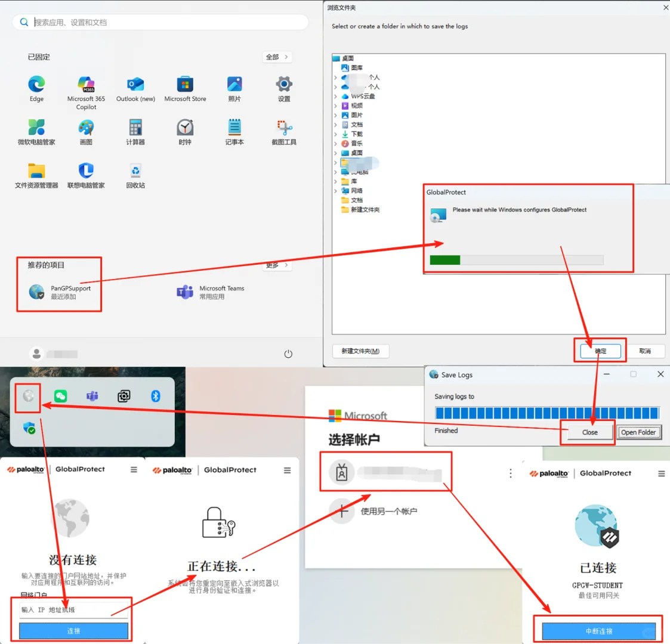Expand the 库 tree node
Screen dimensions: 670x644
tap(335, 181)
